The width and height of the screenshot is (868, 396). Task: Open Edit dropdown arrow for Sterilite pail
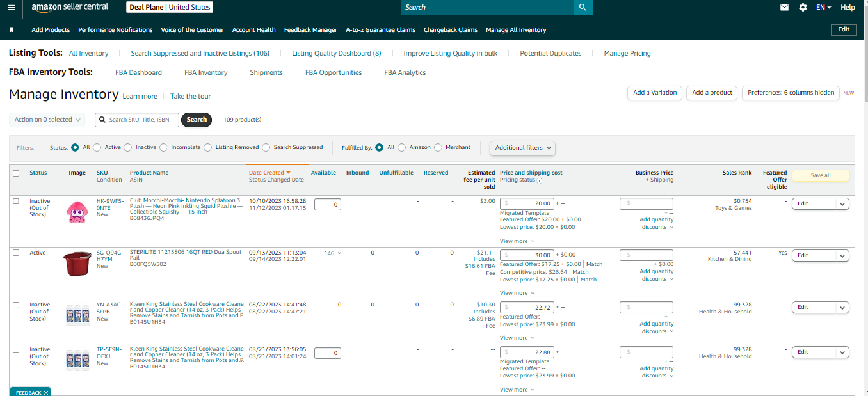pos(843,255)
